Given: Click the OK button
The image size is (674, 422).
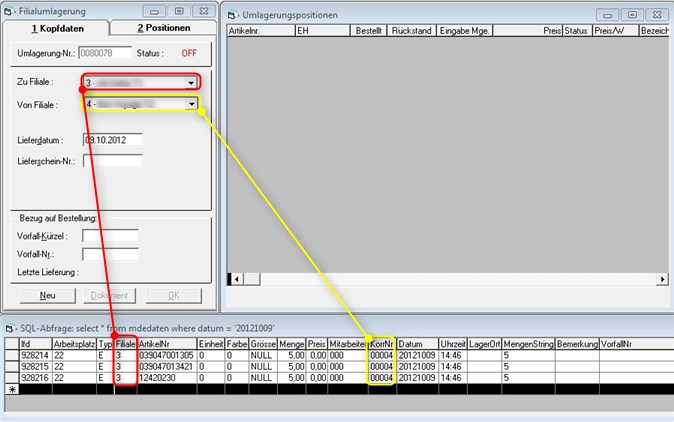Looking at the screenshot, I should (x=172, y=295).
